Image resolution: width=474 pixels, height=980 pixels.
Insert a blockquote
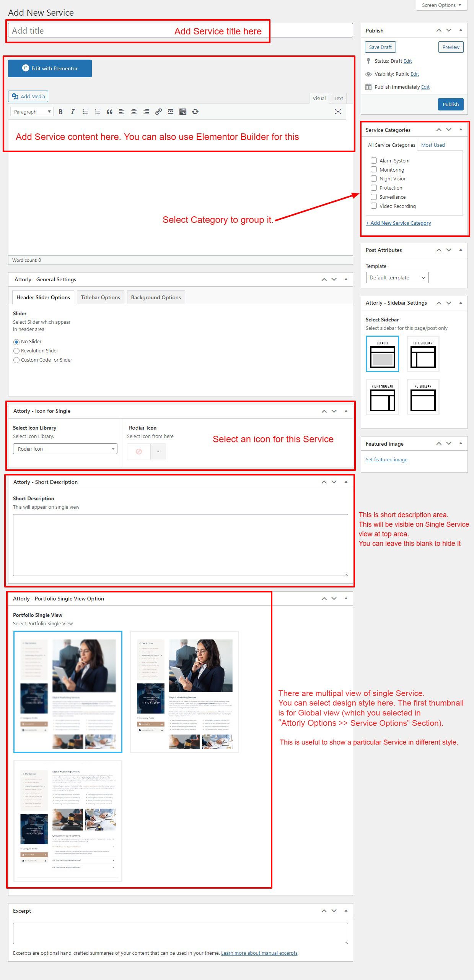click(109, 112)
